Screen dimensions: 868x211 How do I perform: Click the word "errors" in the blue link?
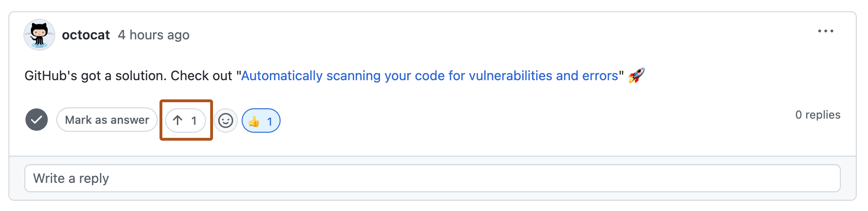click(x=600, y=76)
